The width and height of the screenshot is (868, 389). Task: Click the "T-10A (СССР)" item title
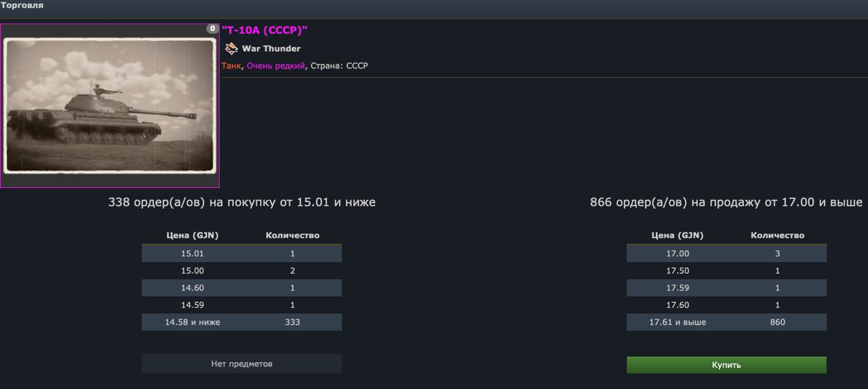point(264,30)
